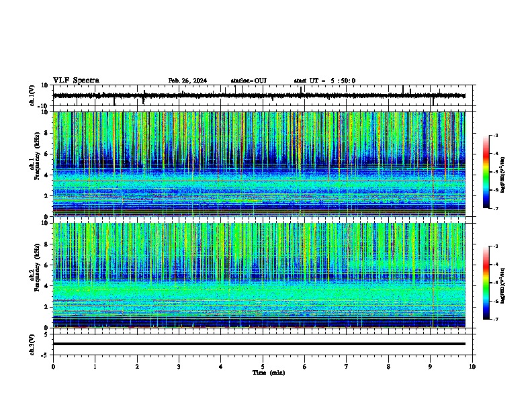Click the time axis end label "10"

(472, 366)
